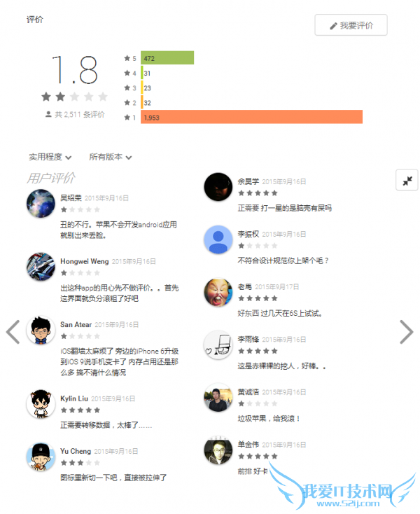Screen dimensions: 420x514
Task: Click 老馬's funny face avatar
Action: (218, 292)
